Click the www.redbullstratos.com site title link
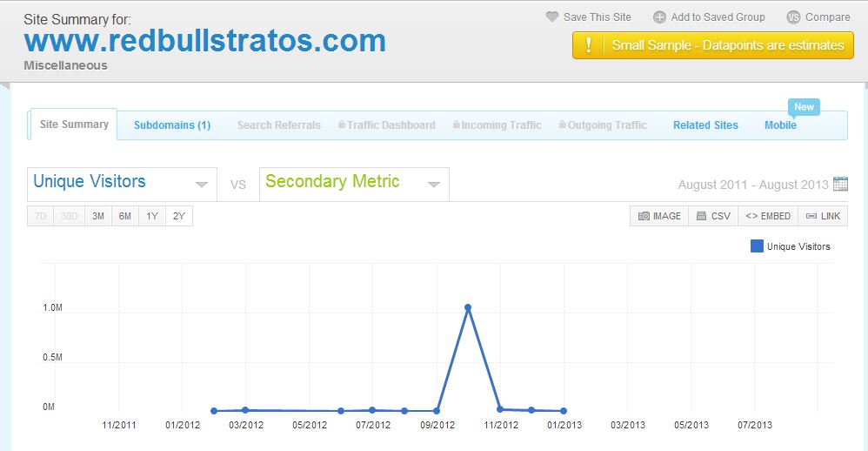The width and height of the screenshot is (868, 451). (x=205, y=41)
